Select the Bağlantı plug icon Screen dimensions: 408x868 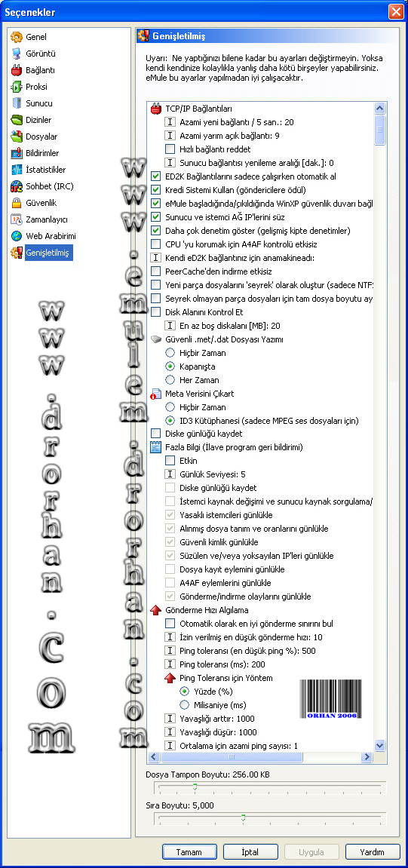[x=17, y=70]
